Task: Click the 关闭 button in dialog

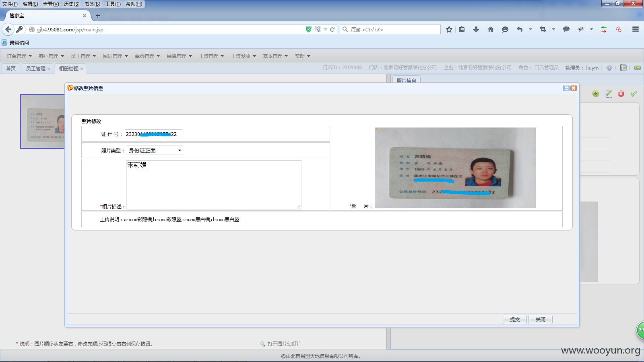Action: point(541,319)
